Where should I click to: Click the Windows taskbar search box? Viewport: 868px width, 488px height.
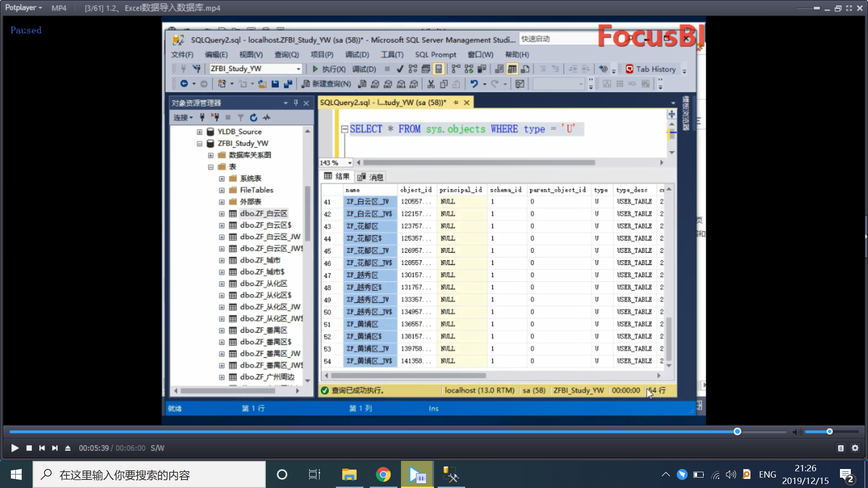pyautogui.click(x=149, y=474)
